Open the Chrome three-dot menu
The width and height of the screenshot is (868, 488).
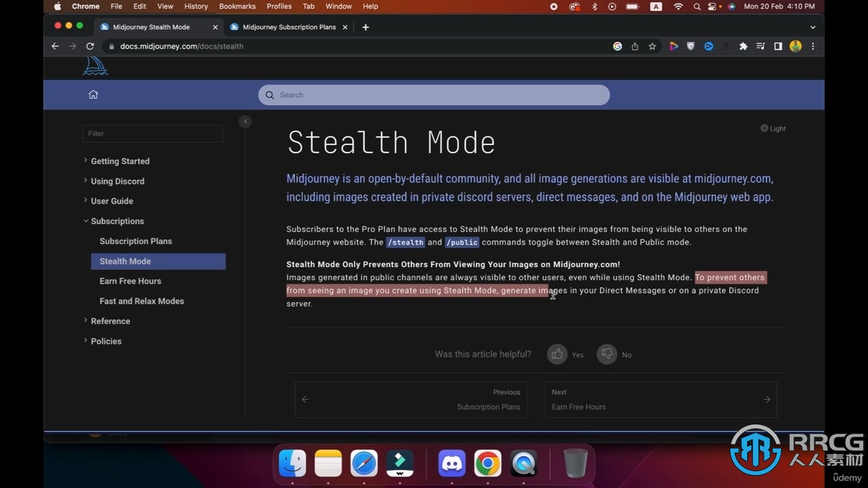(x=813, y=46)
